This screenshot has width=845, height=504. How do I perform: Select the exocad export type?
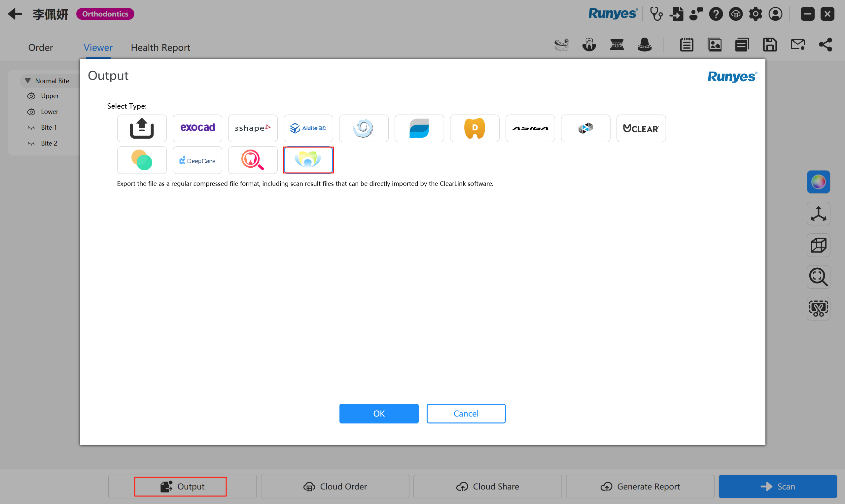(x=197, y=128)
